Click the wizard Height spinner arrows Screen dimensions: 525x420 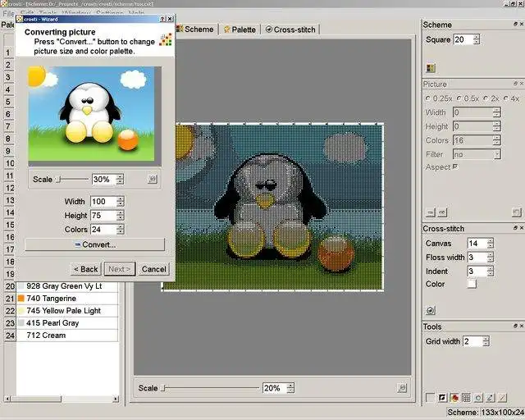[121, 215]
